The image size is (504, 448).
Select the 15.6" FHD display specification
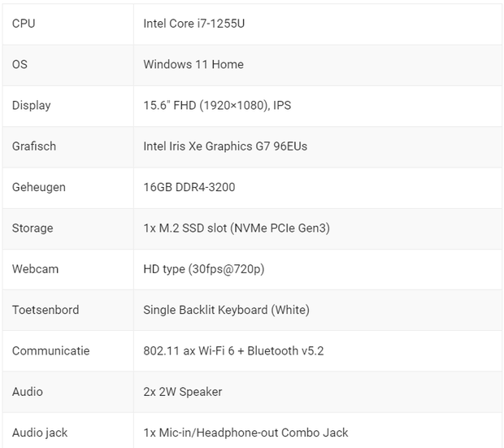click(x=217, y=106)
